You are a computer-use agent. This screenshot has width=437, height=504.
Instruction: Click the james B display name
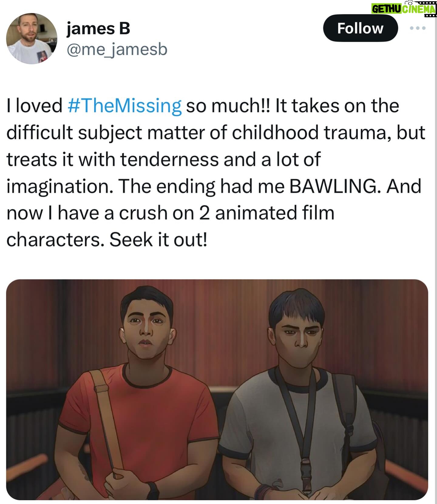98,29
